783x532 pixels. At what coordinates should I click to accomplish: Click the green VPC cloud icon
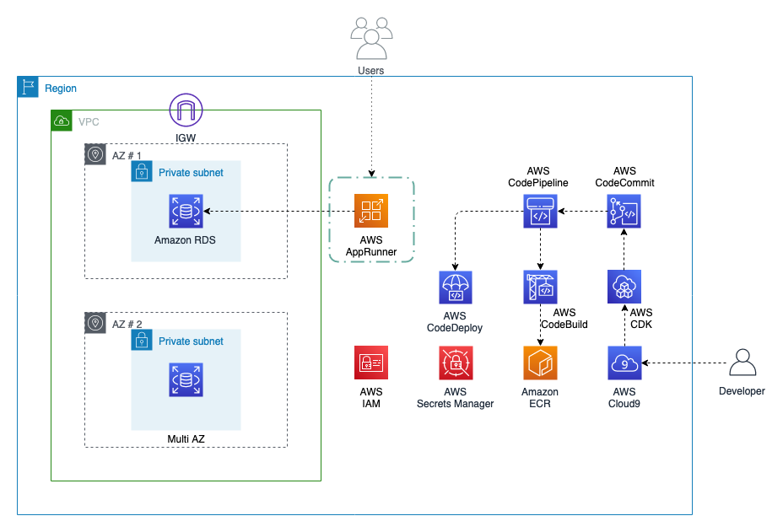(62, 121)
